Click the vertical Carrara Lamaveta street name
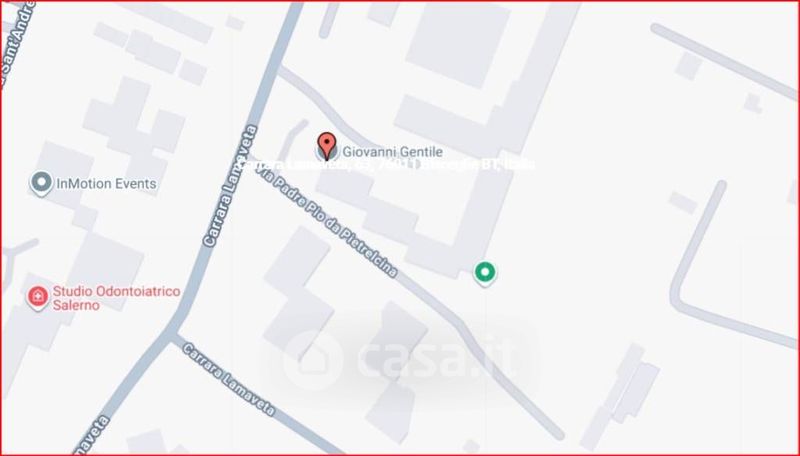Screen dimensions: 800x456 (x=231, y=186)
